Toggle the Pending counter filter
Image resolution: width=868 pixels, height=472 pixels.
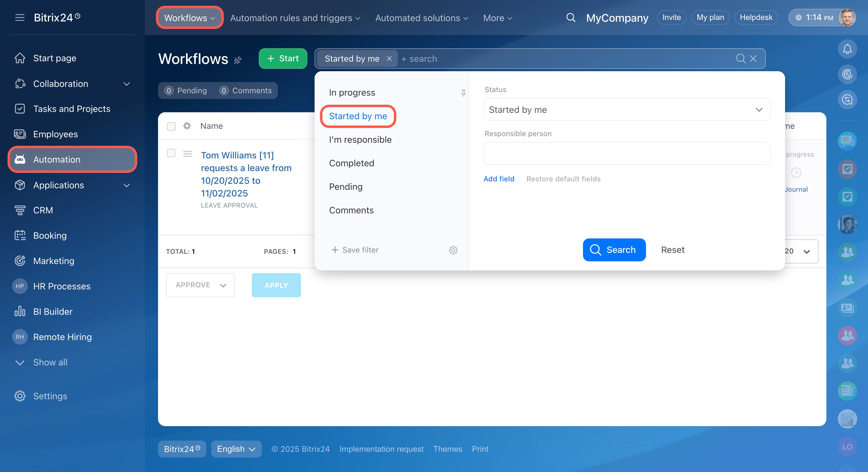click(x=186, y=90)
